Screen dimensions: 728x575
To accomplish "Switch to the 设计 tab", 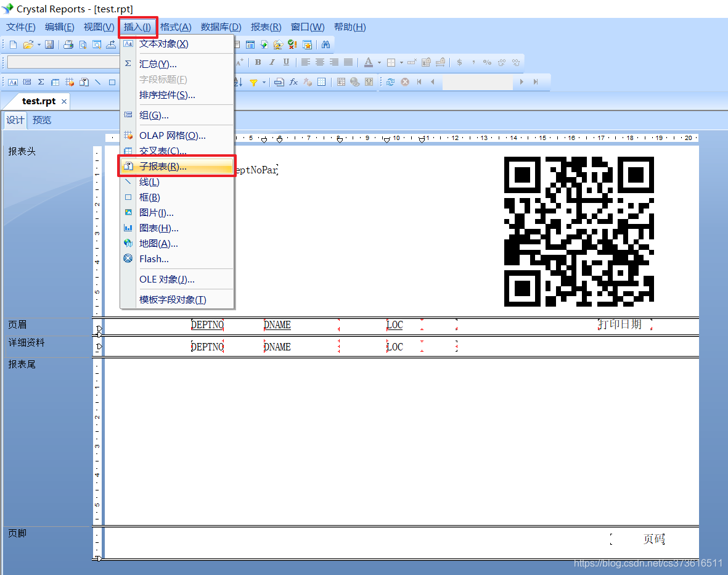I will 15,120.
